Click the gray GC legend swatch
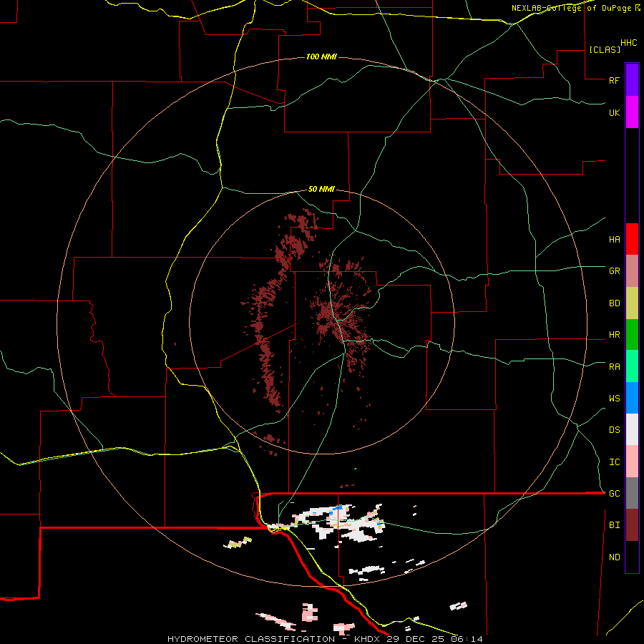Viewport: 644px width, 644px height. coord(632,493)
